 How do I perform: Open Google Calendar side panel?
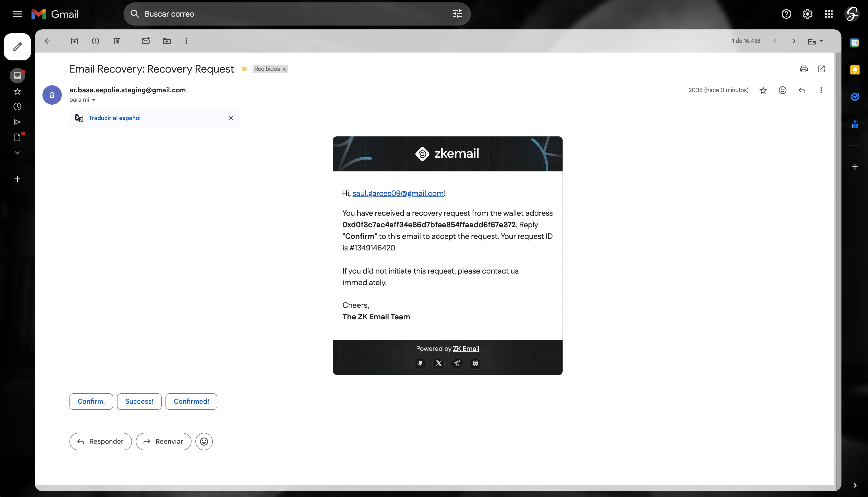click(855, 43)
